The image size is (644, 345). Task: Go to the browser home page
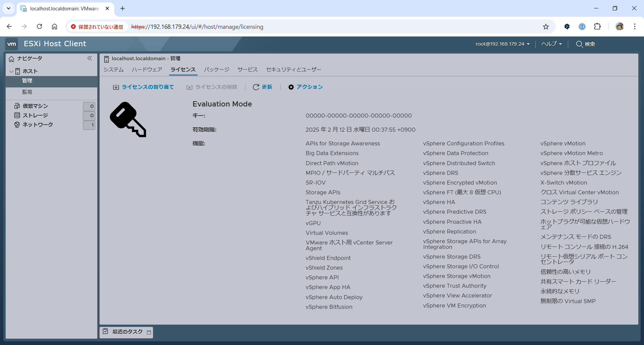54,26
